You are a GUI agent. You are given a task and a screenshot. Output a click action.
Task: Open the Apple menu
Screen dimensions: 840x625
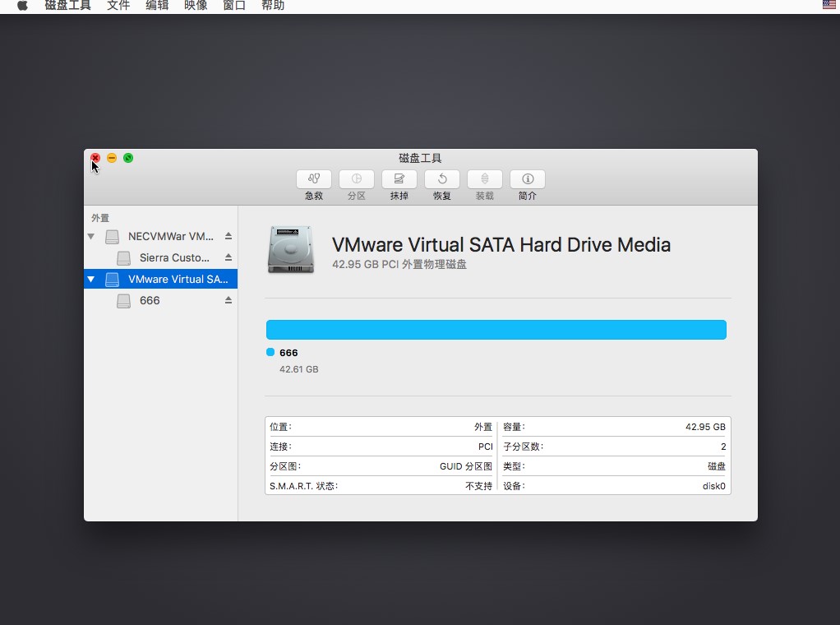tap(22, 6)
